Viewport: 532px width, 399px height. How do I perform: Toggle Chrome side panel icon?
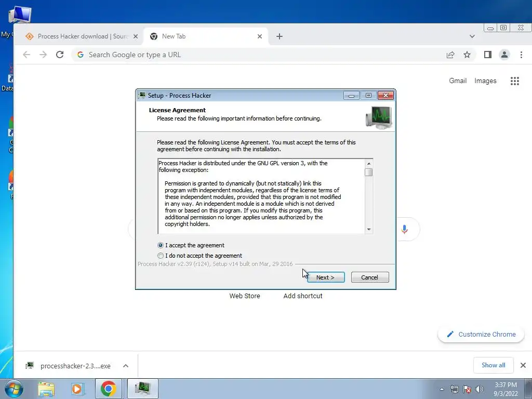[487, 55]
